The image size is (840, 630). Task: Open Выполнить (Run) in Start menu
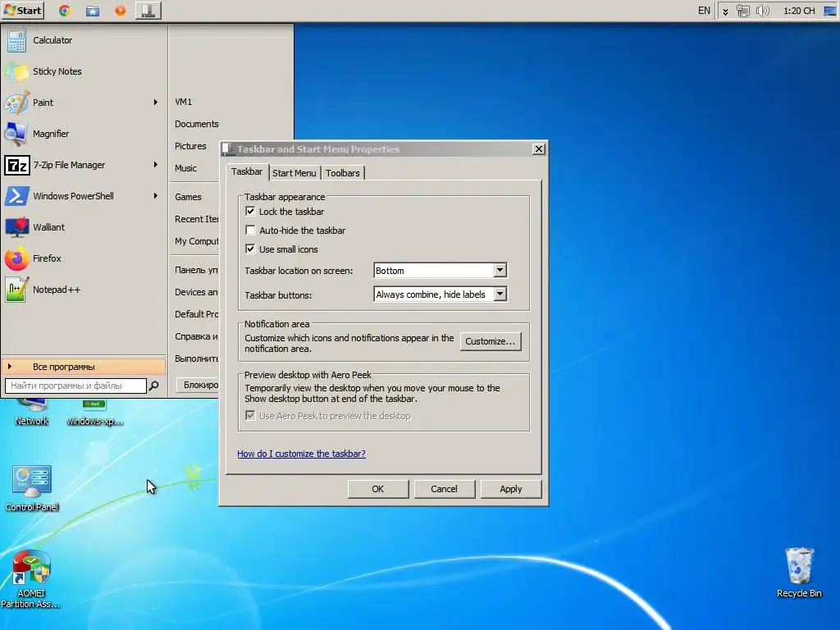(x=195, y=359)
